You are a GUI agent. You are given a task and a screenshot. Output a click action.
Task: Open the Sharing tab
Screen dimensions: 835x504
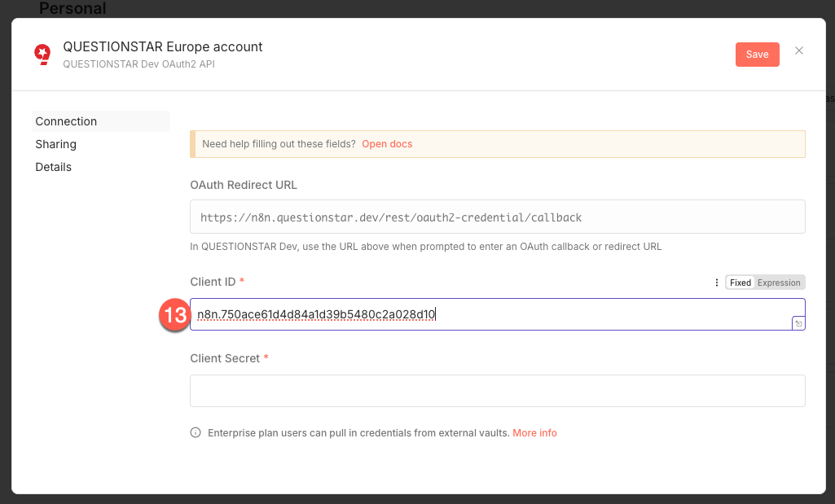(x=56, y=144)
